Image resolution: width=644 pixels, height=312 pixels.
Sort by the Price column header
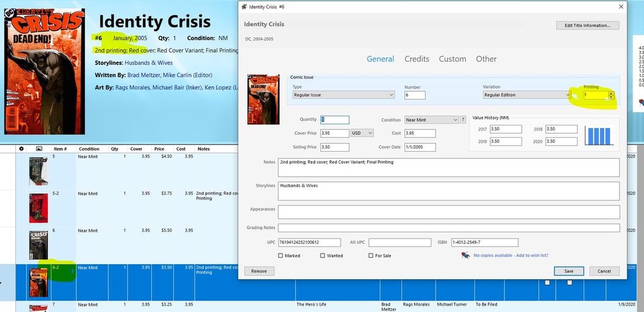pos(159,149)
